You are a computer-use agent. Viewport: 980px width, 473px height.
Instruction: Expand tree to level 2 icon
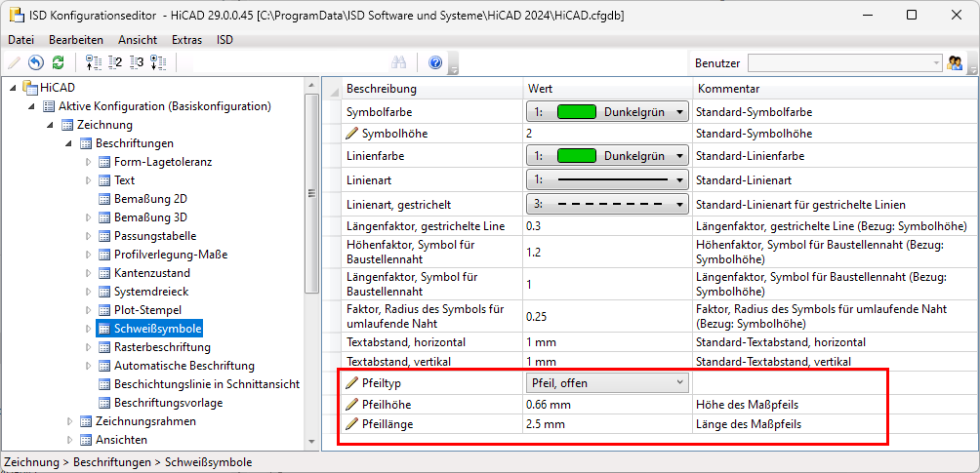[x=115, y=62]
